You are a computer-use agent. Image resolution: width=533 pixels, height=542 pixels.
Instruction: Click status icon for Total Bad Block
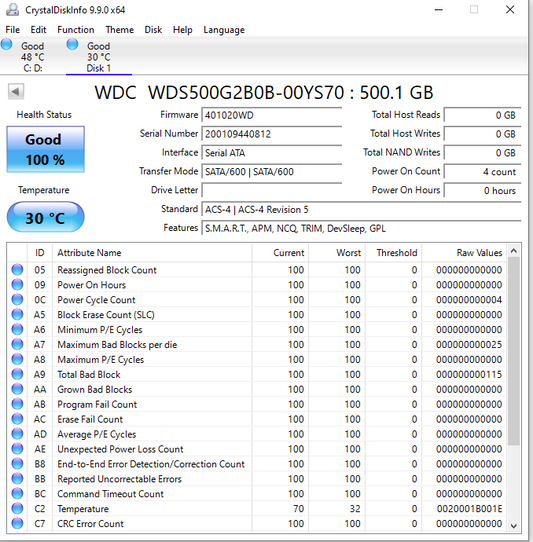click(x=17, y=374)
